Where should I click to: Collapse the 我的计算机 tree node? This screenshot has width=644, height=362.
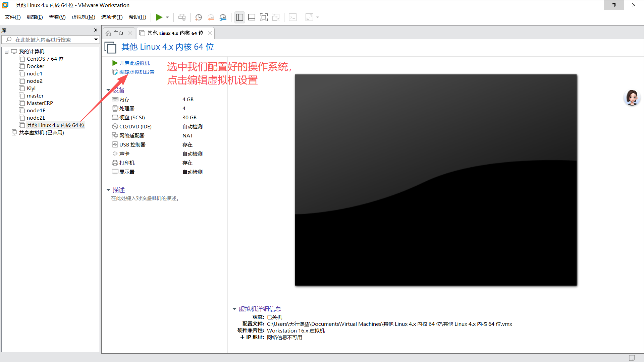click(6, 51)
